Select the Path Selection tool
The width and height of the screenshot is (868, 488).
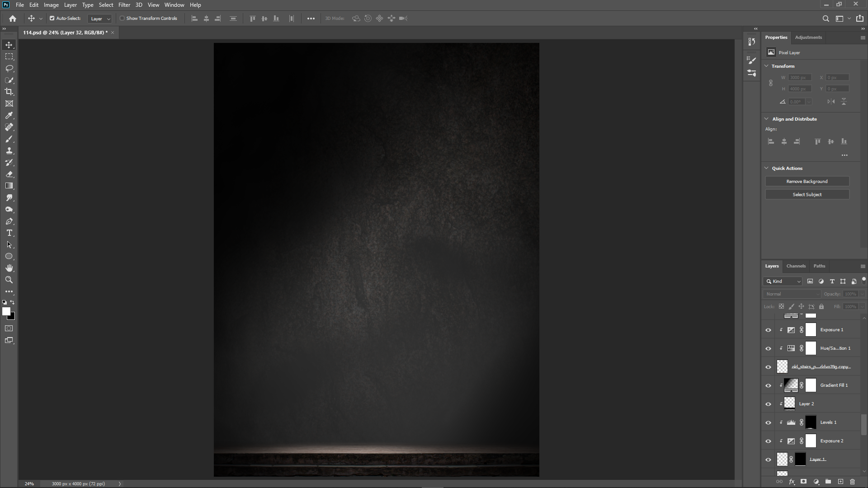point(9,245)
